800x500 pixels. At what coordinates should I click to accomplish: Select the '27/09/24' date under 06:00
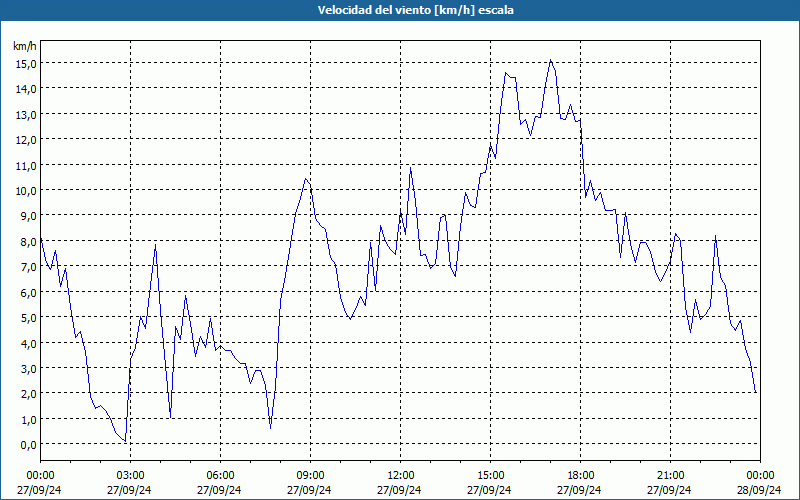click(219, 490)
